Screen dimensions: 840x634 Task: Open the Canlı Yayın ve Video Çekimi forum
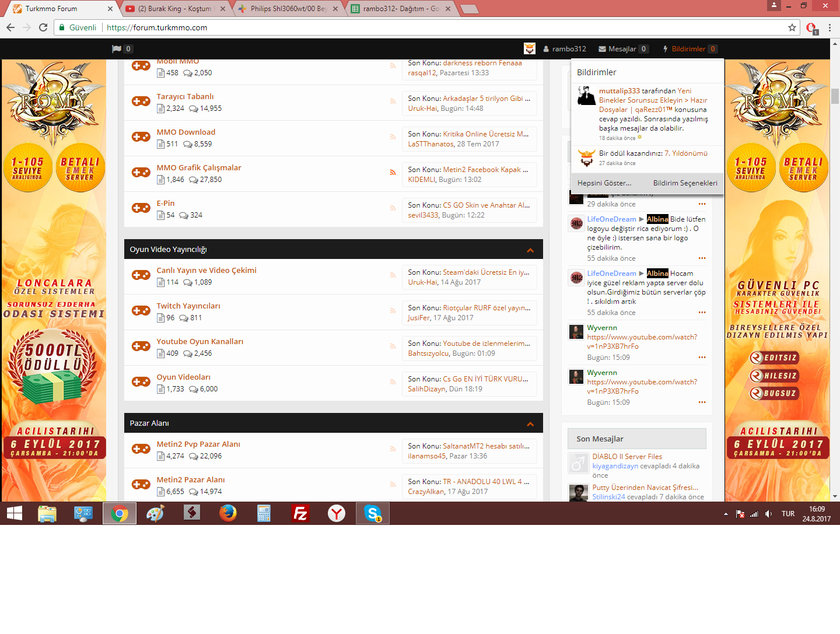[206, 271]
